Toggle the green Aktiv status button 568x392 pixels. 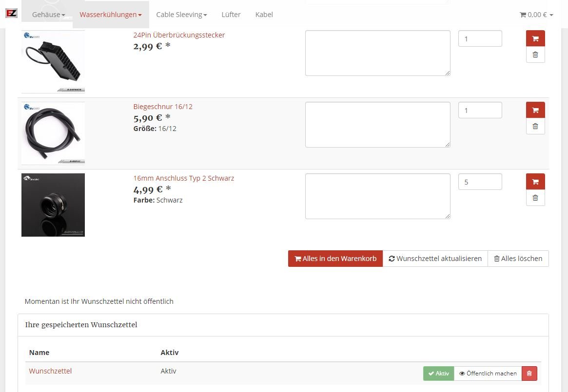pyautogui.click(x=438, y=373)
